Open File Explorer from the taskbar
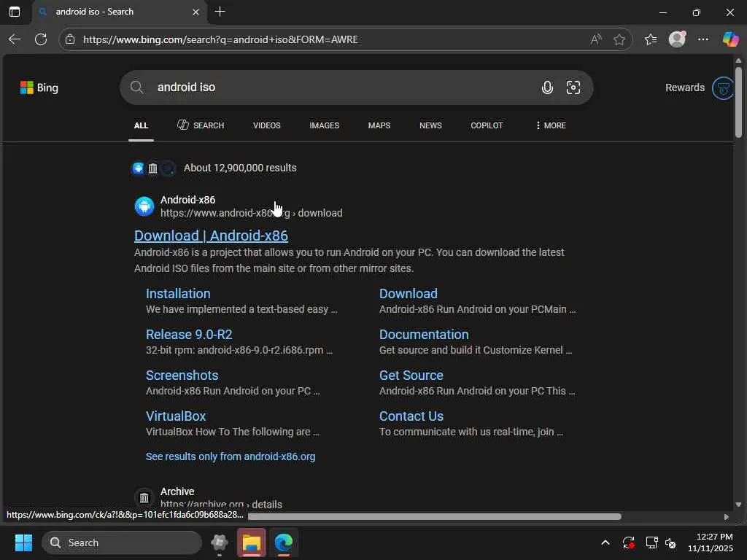Viewport: 747px width, 560px height. [x=252, y=542]
